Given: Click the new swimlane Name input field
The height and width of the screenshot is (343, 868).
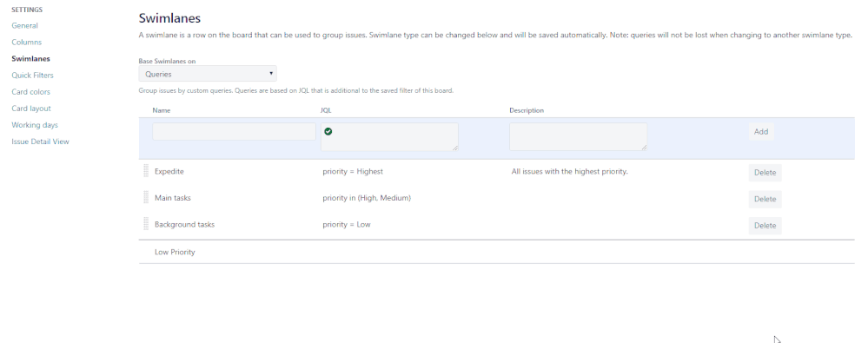Looking at the screenshot, I should pos(235,131).
